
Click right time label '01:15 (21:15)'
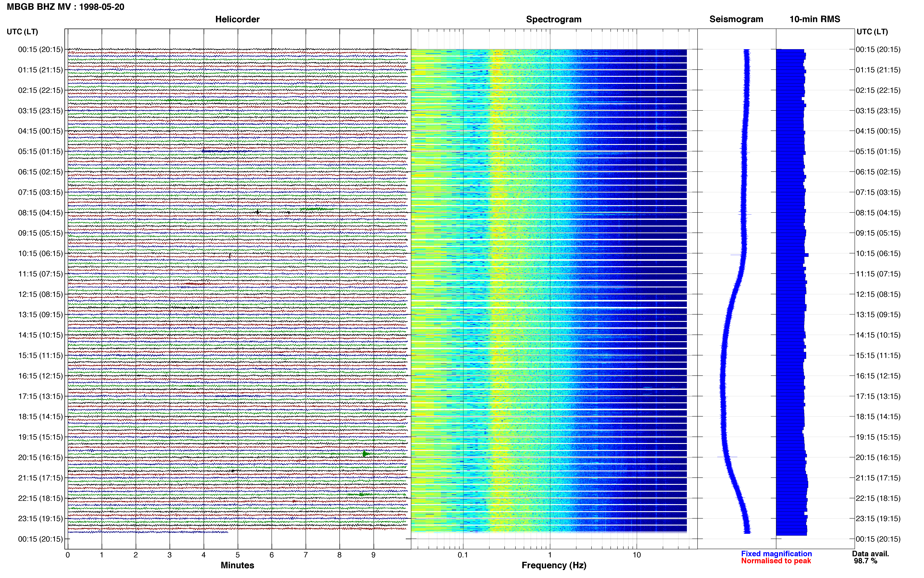[878, 70]
